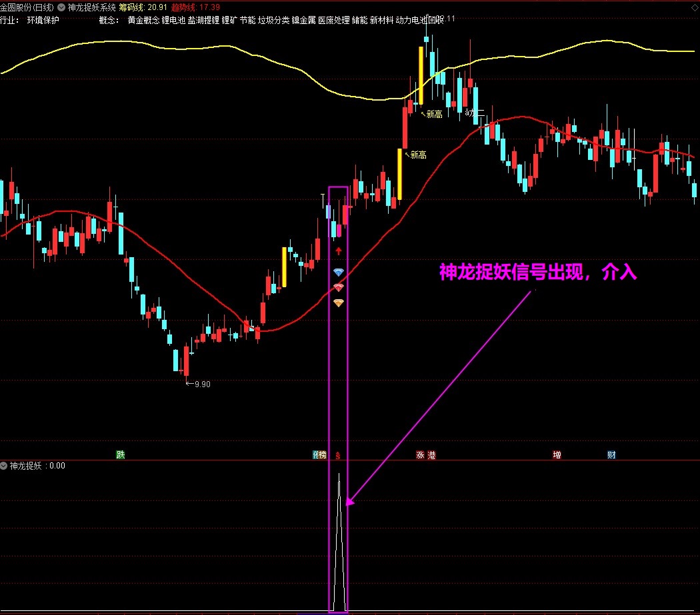700x615 pixels.
Task: Click the 金圆股份(日线) stock title
Action: 27,7
